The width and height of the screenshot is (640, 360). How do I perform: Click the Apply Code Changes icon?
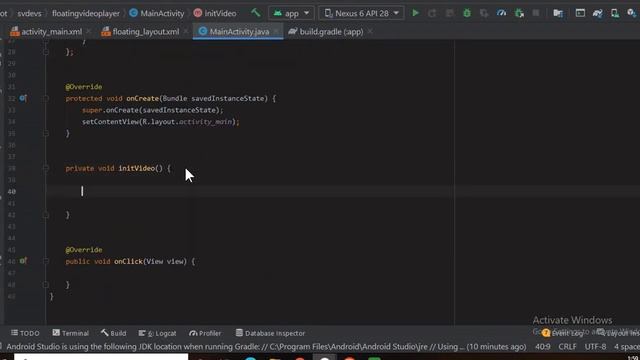pyautogui.click(x=449, y=13)
